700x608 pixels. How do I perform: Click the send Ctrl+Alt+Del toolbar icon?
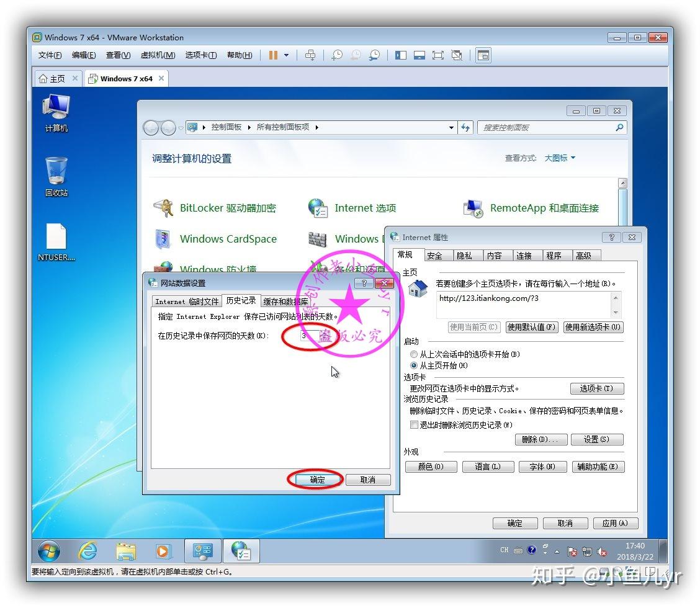[310, 55]
